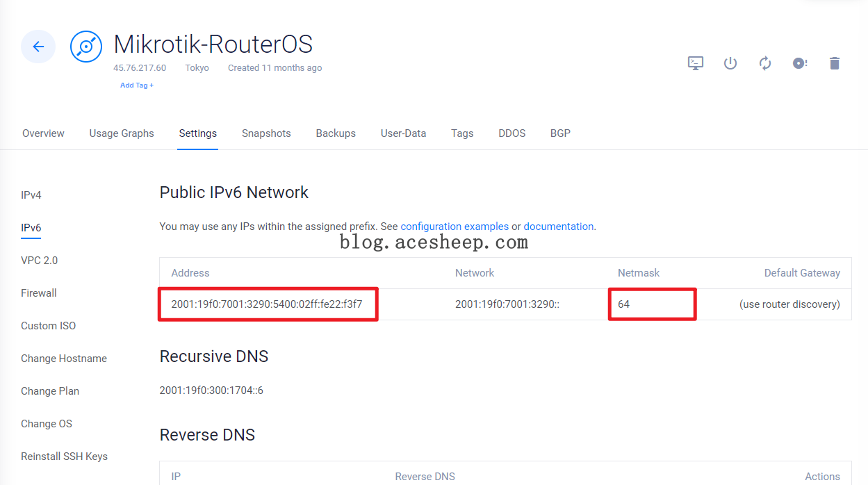Restart server using the reload icon

pyautogui.click(x=765, y=63)
